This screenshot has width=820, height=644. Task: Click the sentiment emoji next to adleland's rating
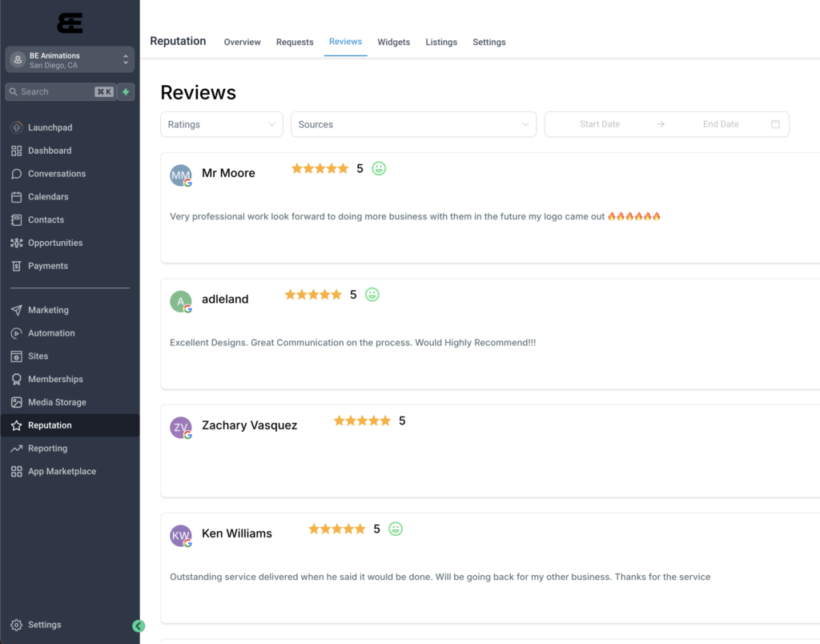click(372, 294)
